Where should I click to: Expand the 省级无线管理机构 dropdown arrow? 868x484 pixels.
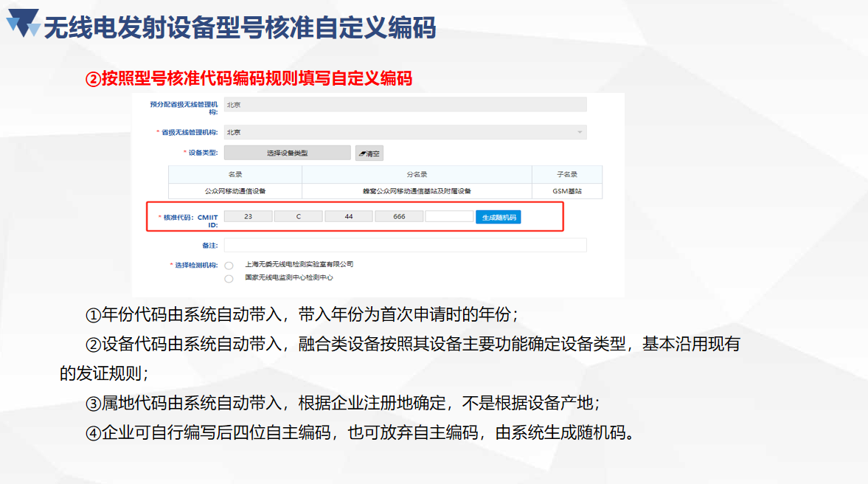[580, 133]
